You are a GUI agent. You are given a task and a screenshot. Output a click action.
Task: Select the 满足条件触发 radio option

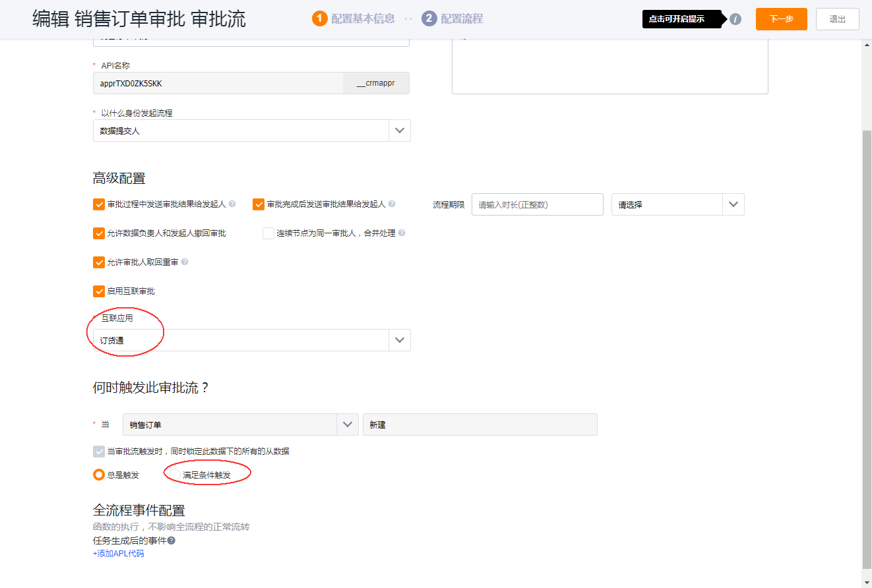(x=175, y=475)
